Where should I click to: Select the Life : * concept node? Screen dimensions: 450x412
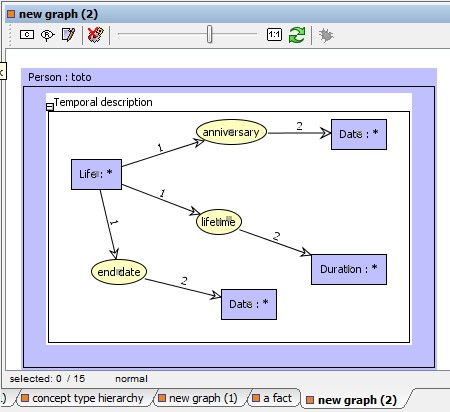96,174
